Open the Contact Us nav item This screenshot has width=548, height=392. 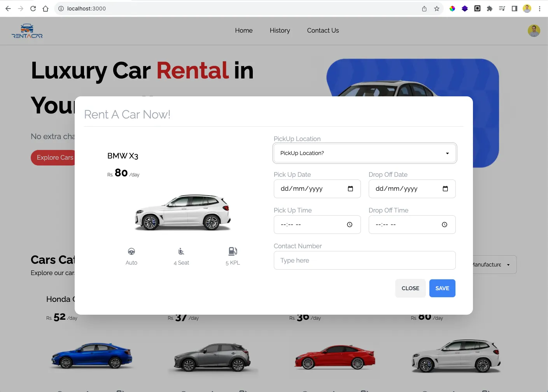[x=323, y=30]
